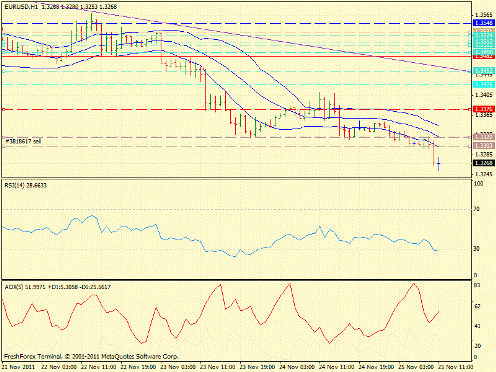Viewport: 496px width, 372px height.
Task: Select the brown 1.3303 price label
Action: click(x=484, y=145)
